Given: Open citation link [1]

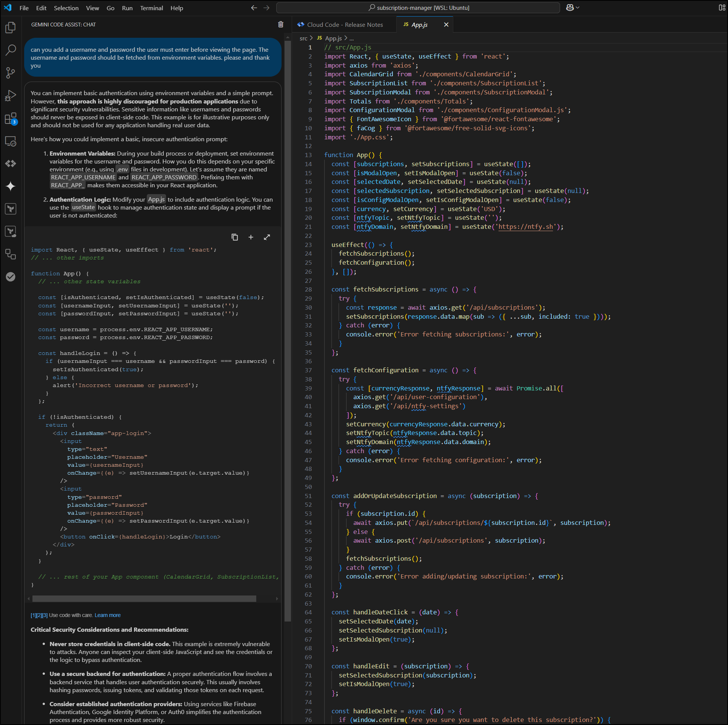Looking at the screenshot, I should pyautogui.click(x=33, y=615).
